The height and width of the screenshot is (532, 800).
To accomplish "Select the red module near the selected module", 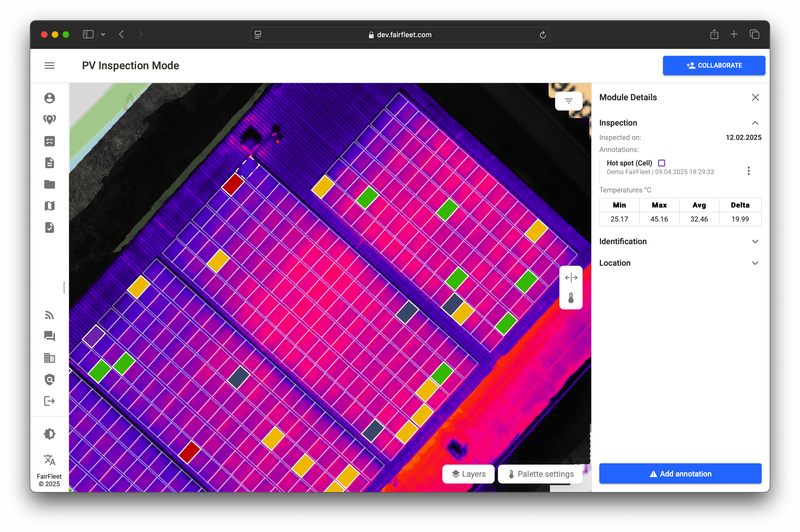I will [x=233, y=185].
